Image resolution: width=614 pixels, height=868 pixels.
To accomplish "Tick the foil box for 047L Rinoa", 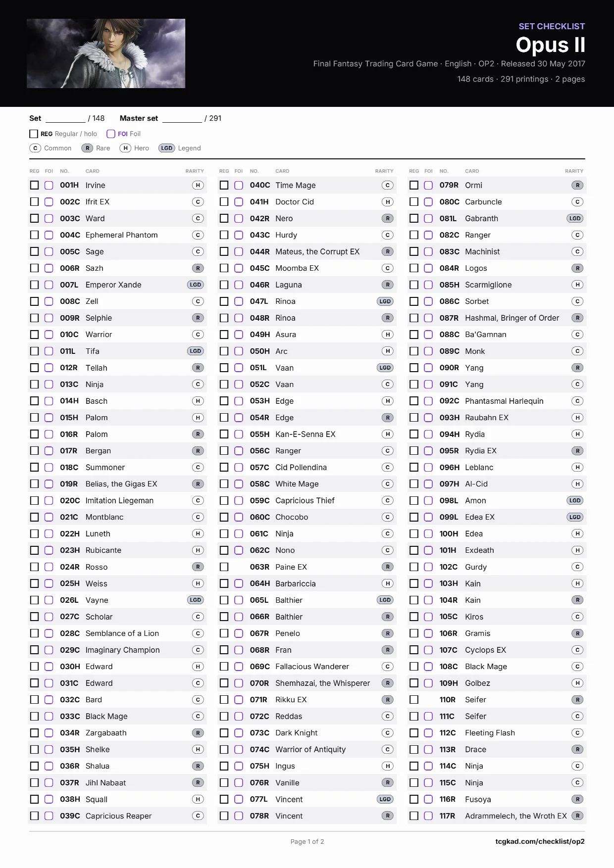I will [x=239, y=301].
